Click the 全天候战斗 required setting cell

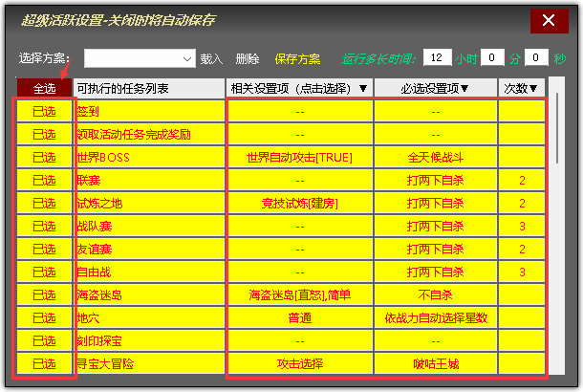pyautogui.click(x=436, y=158)
